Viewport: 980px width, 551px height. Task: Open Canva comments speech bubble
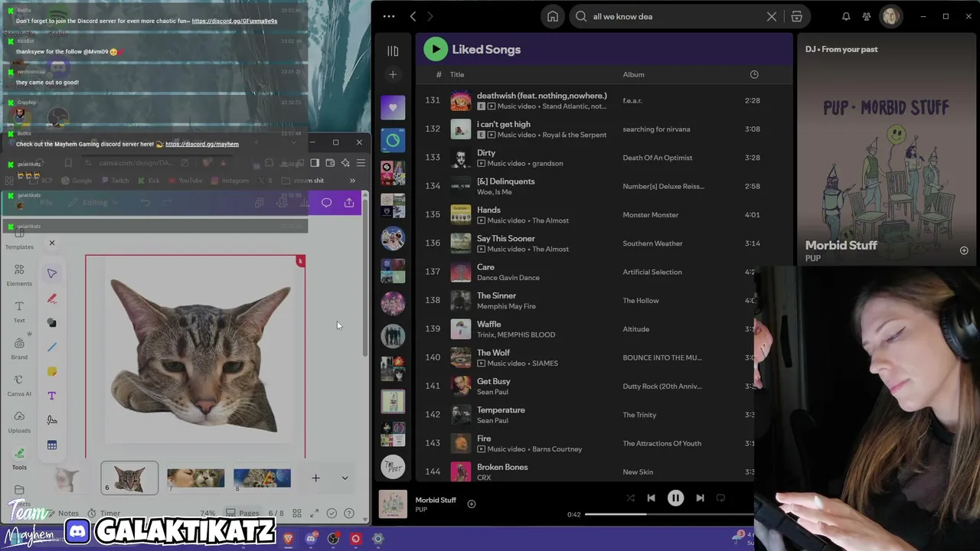[327, 203]
